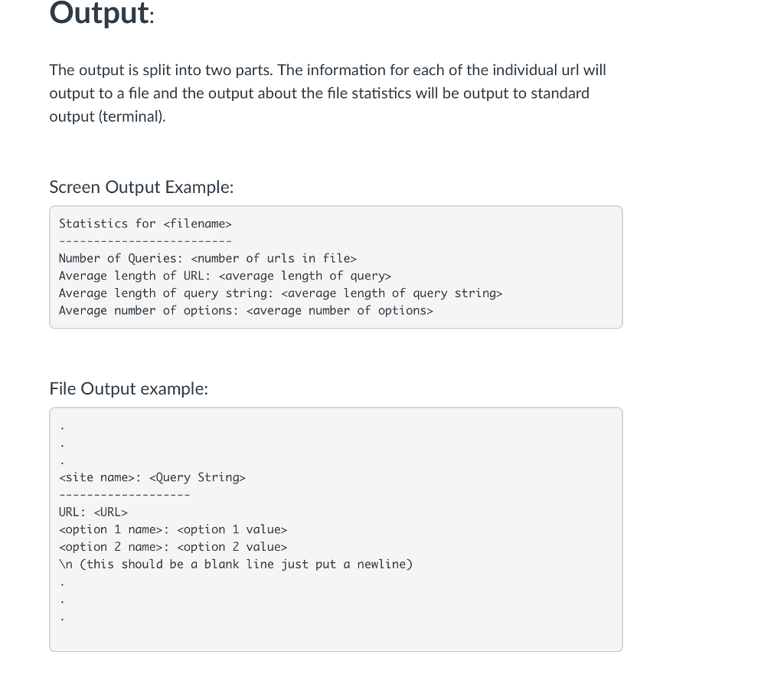
Task: Click the paragraph line starting "The output is split"
Action: pyautogui.click(x=327, y=70)
